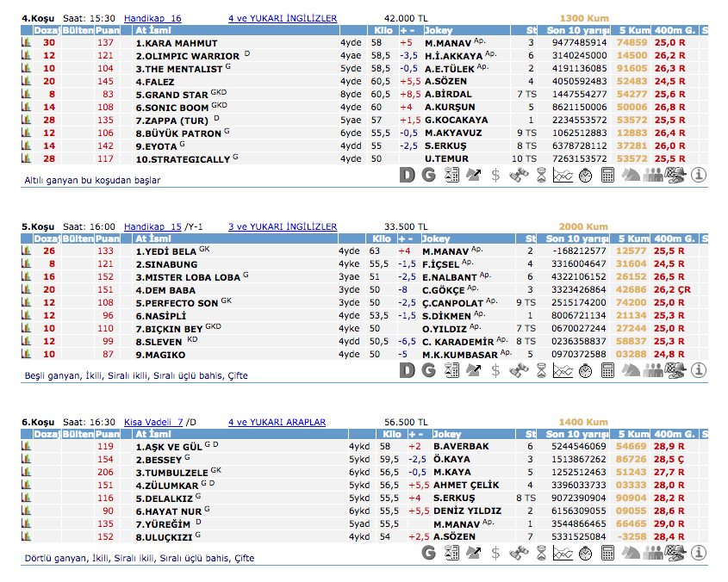This screenshot has height=582, width=728.
Task: Click the checkered flag icon in race 4
Action: click(676, 176)
